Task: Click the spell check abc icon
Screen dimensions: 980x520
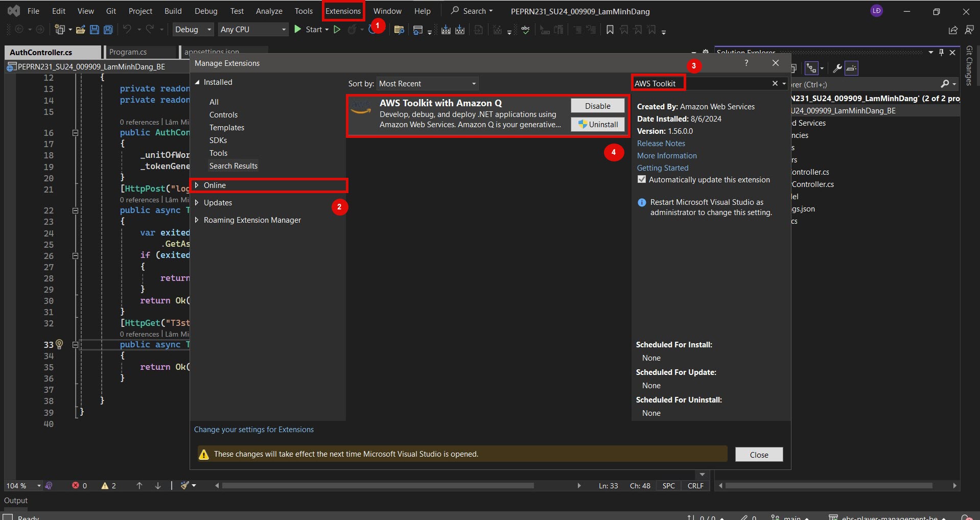Action: coord(525,30)
